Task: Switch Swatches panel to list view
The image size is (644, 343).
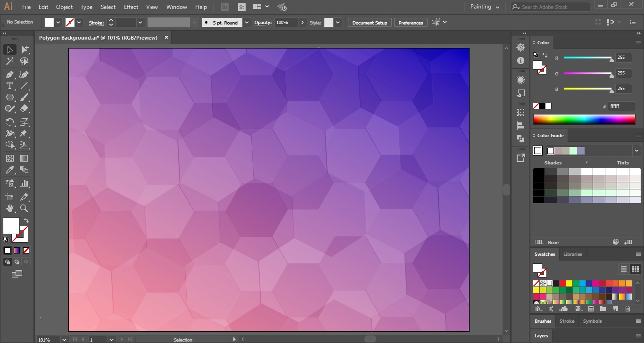Action: click(x=623, y=269)
